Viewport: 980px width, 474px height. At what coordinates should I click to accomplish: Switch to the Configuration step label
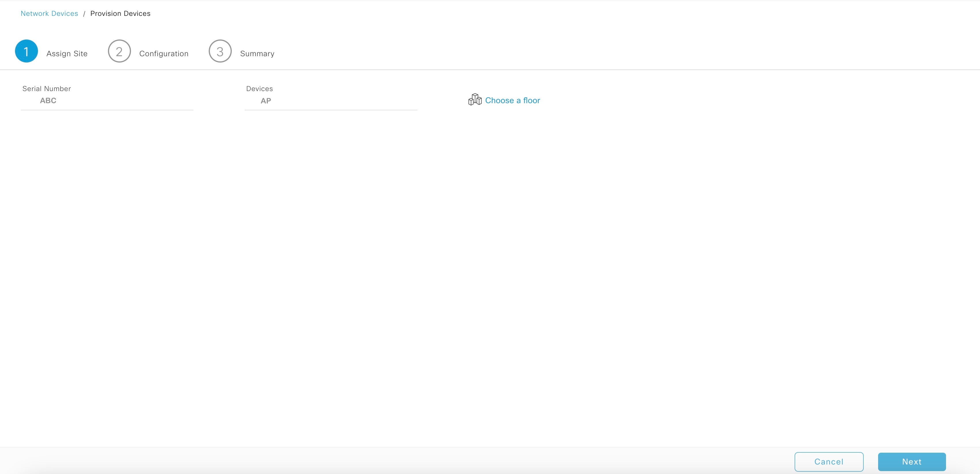click(x=164, y=53)
